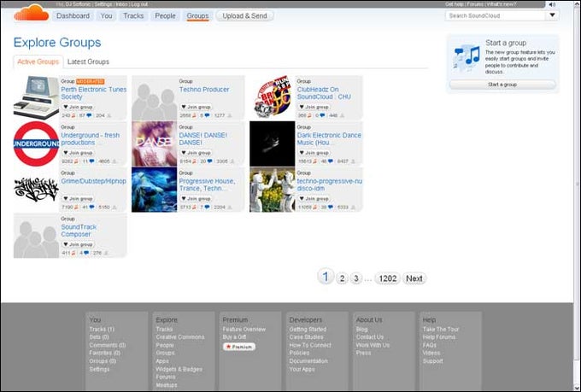Join the ClubHeadz On SoundCloud group

point(314,107)
